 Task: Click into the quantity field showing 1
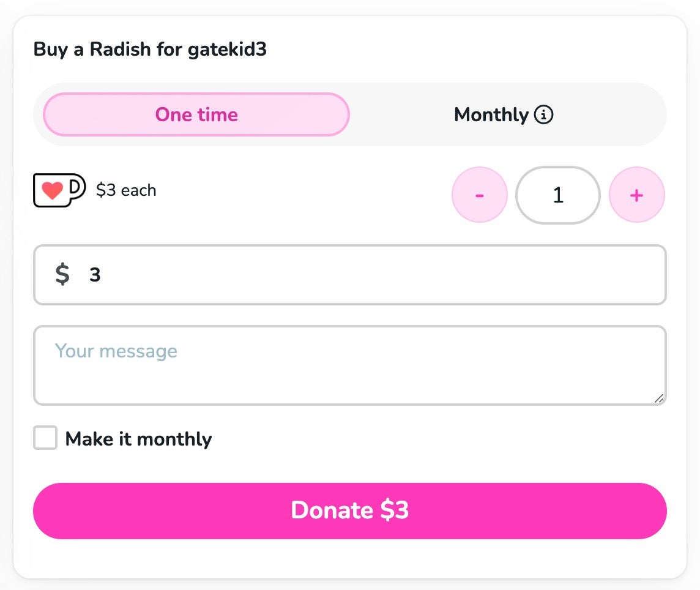557,195
